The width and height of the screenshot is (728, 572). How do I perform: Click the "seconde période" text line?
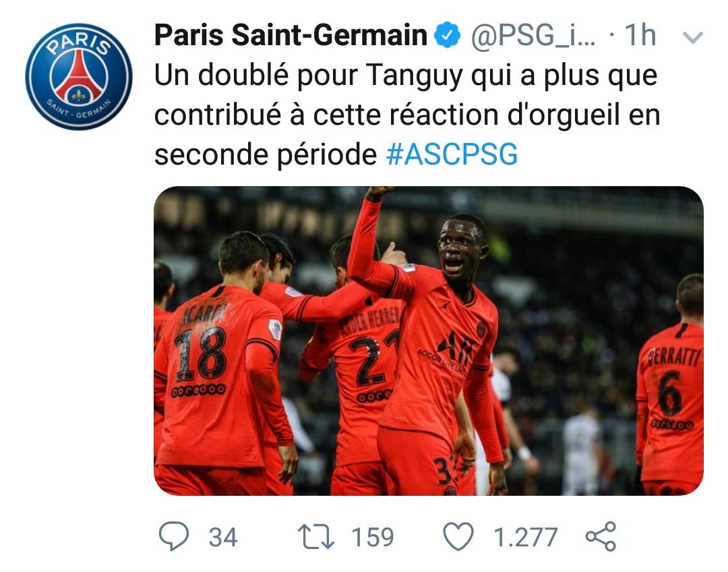(265, 154)
